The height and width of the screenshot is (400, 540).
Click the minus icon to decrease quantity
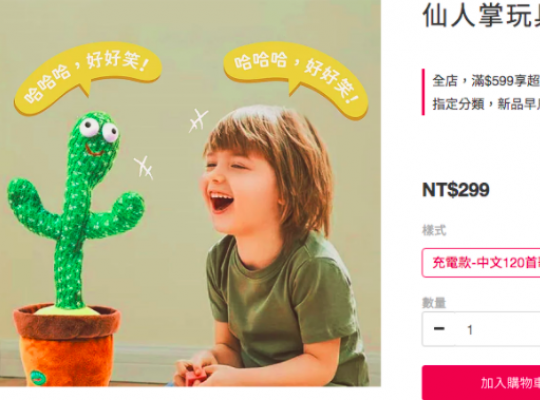pyautogui.click(x=439, y=329)
